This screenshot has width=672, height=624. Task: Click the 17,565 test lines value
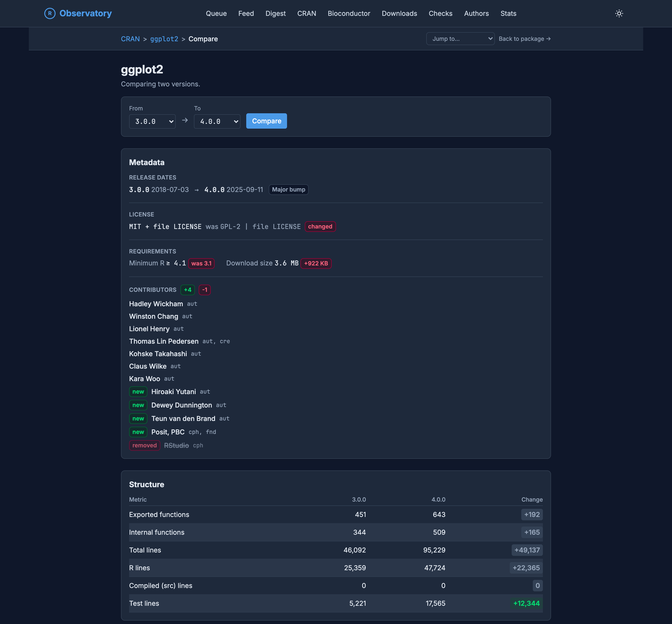pos(435,603)
